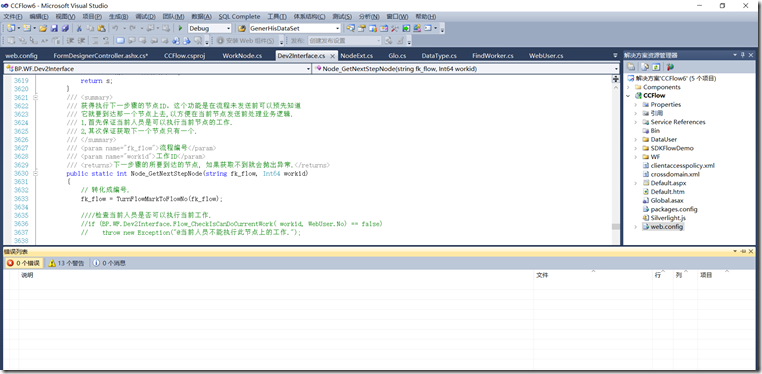This screenshot has height=374, width=762.
Task: Expand the Properties folder in tree
Action: pyautogui.click(x=636, y=104)
